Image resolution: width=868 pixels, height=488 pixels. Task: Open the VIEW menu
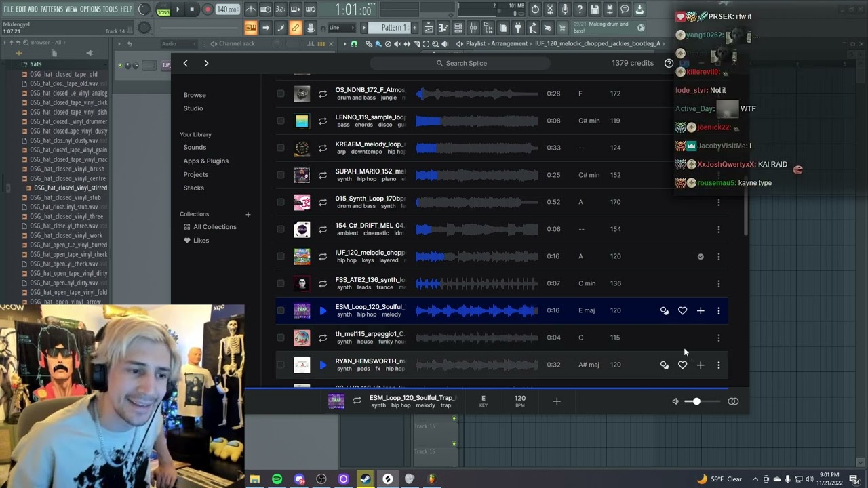(x=71, y=9)
